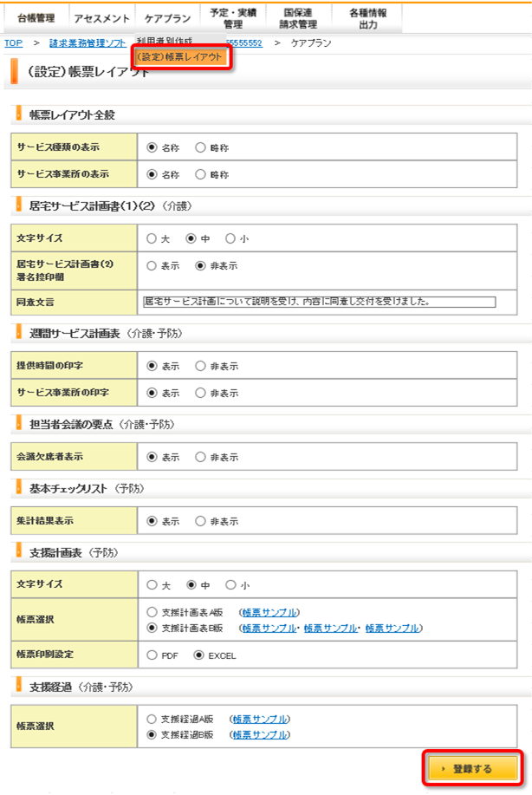The width and height of the screenshot is (532, 795).
Task: Select EXCEL for 帳票印刷設定
Action: click(199, 655)
